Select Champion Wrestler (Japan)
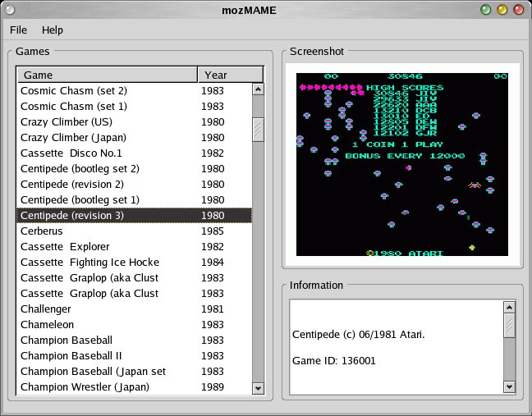532x416 pixels. pyautogui.click(x=135, y=387)
